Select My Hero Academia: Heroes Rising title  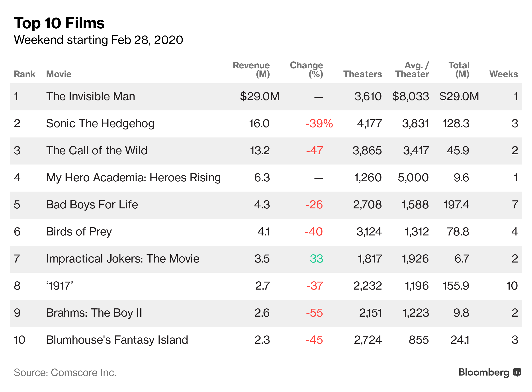[x=133, y=178]
